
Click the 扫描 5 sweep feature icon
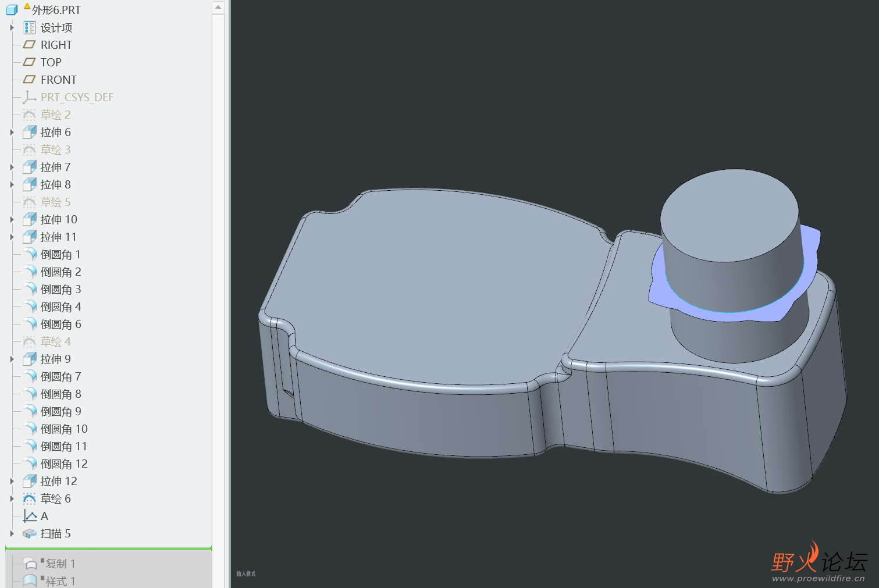click(x=29, y=533)
